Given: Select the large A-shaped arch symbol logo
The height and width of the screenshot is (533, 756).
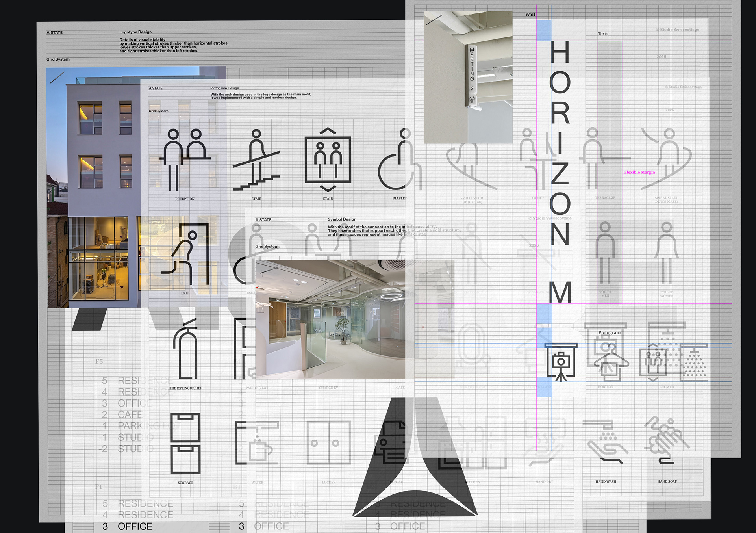Looking at the screenshot, I should (415, 457).
